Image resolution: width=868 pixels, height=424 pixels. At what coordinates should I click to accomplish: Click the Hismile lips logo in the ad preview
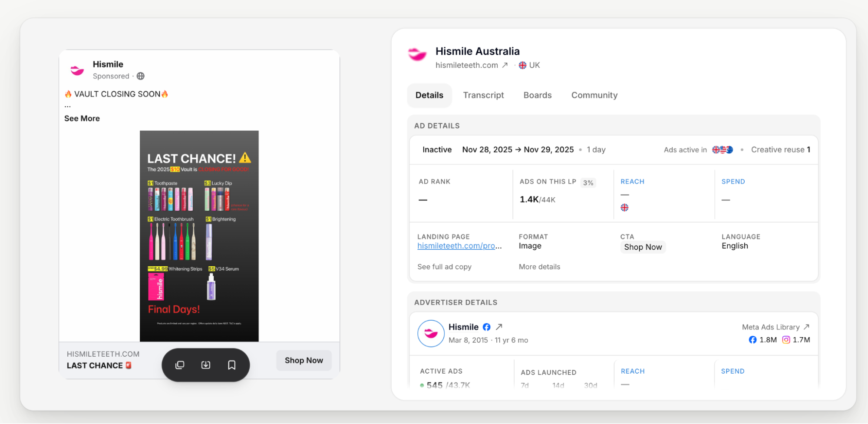point(77,70)
